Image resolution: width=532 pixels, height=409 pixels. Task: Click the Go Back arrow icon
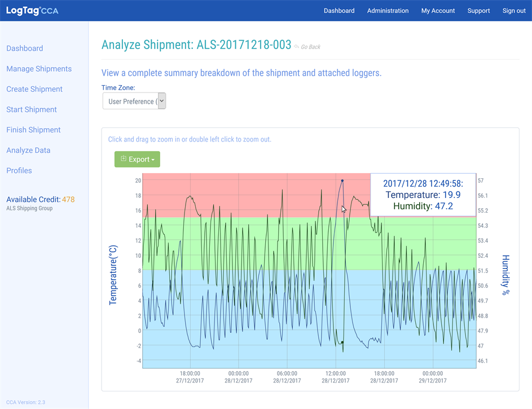click(297, 47)
